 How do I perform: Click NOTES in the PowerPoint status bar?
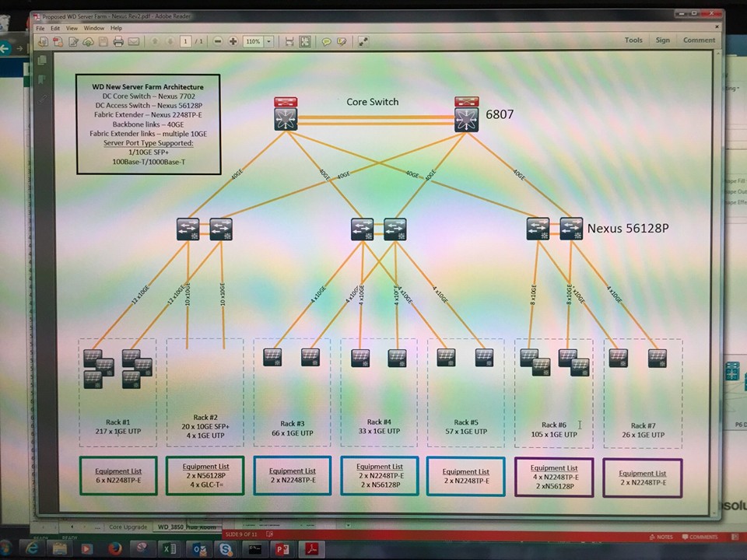[x=661, y=537]
